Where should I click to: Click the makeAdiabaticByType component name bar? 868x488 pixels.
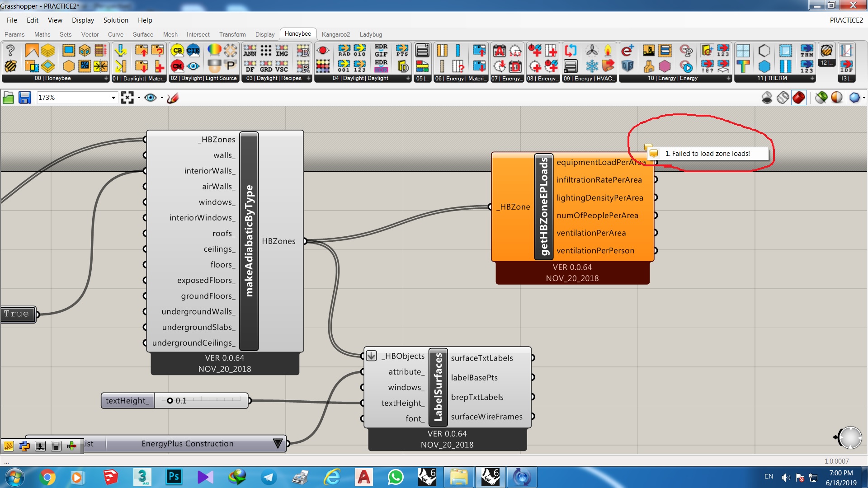pos(249,241)
